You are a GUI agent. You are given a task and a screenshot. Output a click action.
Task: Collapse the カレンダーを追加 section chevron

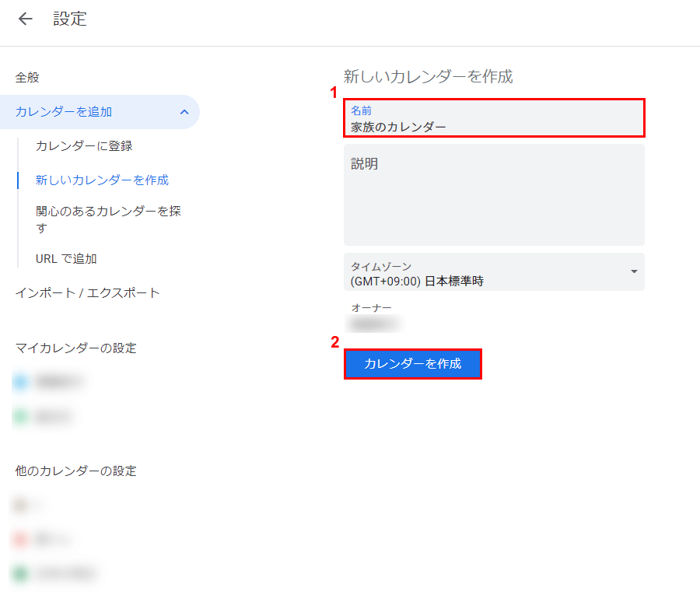pos(184,112)
